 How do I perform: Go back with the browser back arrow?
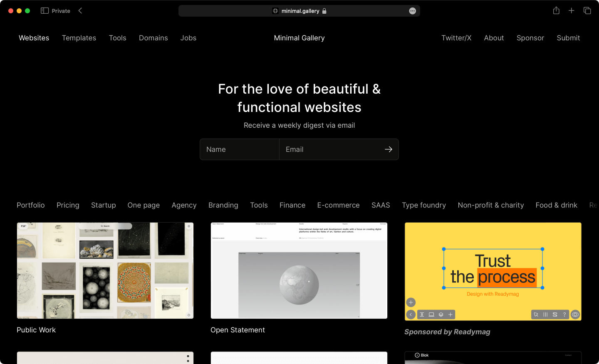point(80,11)
